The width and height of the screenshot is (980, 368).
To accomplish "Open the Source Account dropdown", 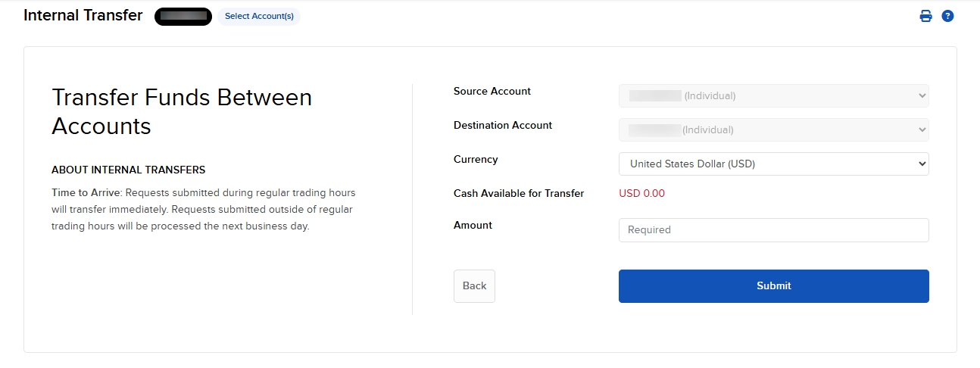I will pyautogui.click(x=773, y=96).
